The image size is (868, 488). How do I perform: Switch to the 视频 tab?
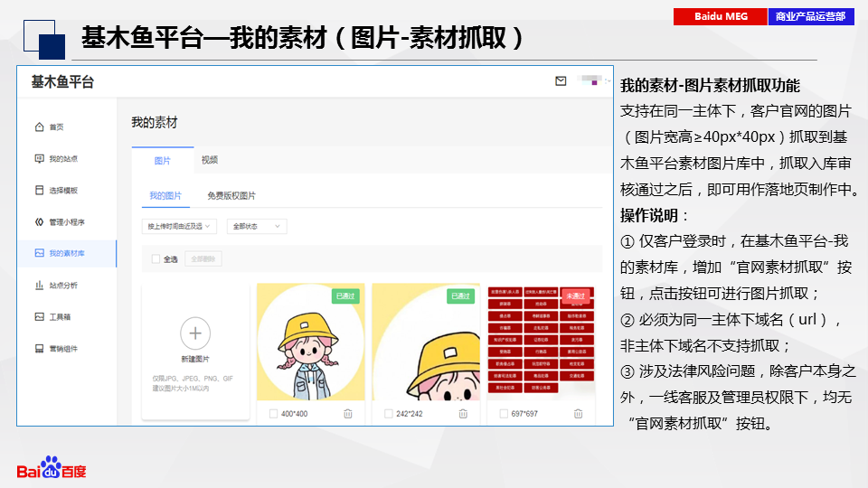pos(210,160)
